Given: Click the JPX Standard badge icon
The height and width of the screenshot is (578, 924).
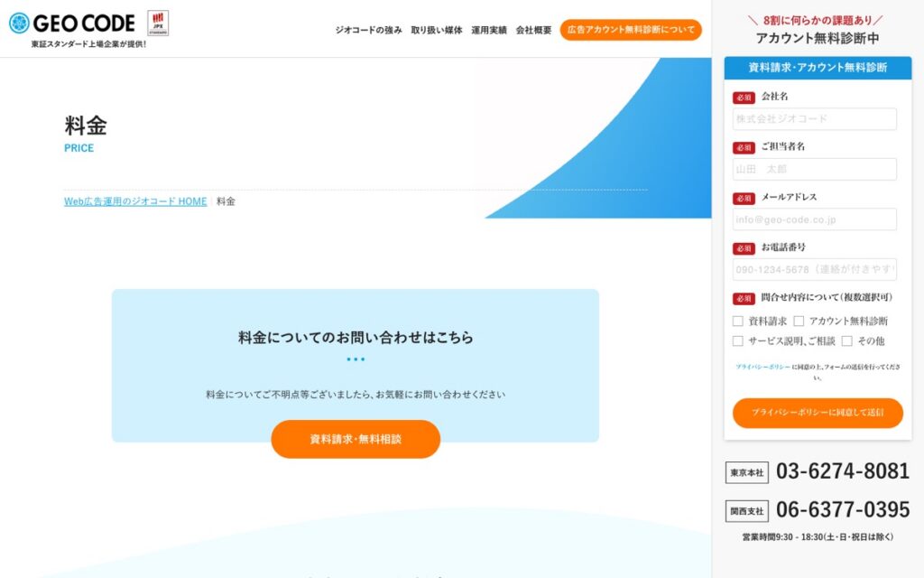Looking at the screenshot, I should pyautogui.click(x=158, y=23).
